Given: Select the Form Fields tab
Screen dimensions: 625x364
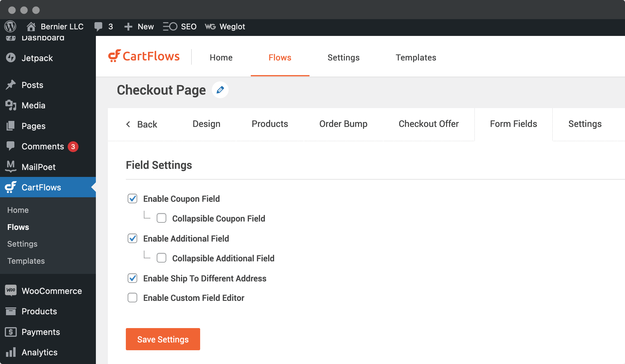Looking at the screenshot, I should [513, 124].
